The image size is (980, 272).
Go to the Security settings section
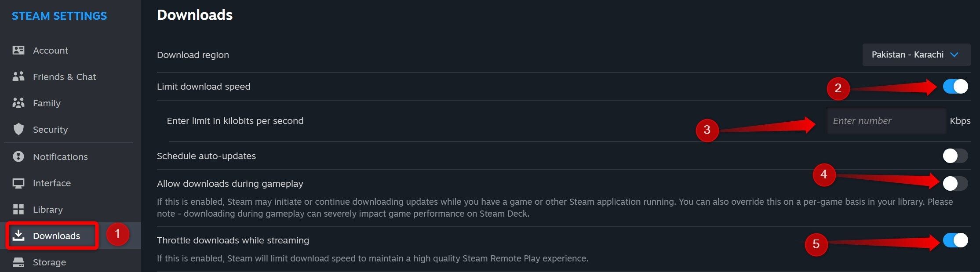(x=50, y=129)
